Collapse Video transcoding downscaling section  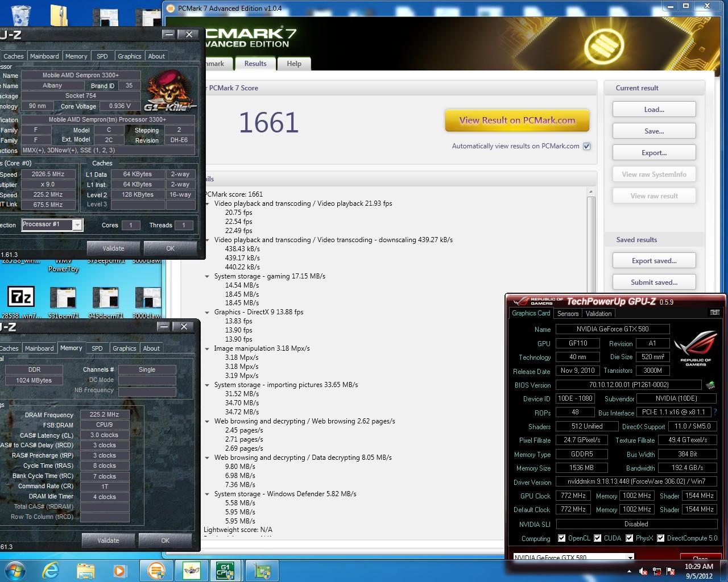(x=208, y=240)
